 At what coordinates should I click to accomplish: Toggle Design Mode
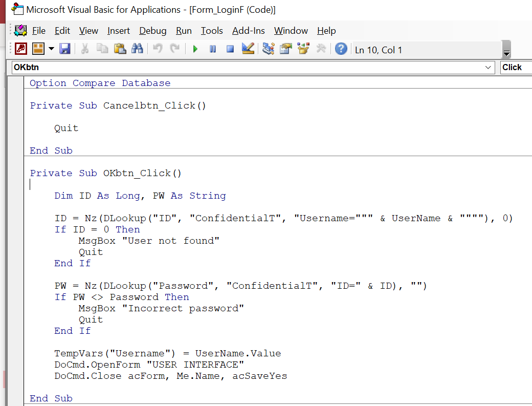(x=248, y=49)
